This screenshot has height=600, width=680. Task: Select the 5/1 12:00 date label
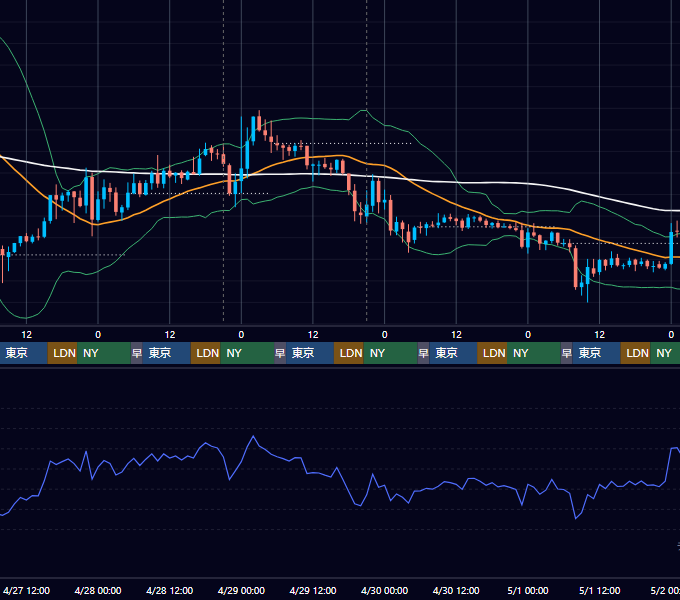(599, 590)
